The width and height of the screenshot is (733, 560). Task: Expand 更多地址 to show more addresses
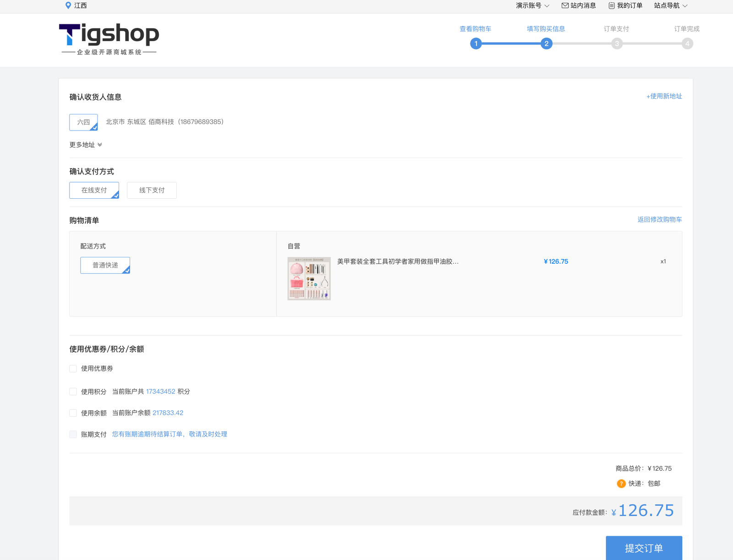point(86,145)
